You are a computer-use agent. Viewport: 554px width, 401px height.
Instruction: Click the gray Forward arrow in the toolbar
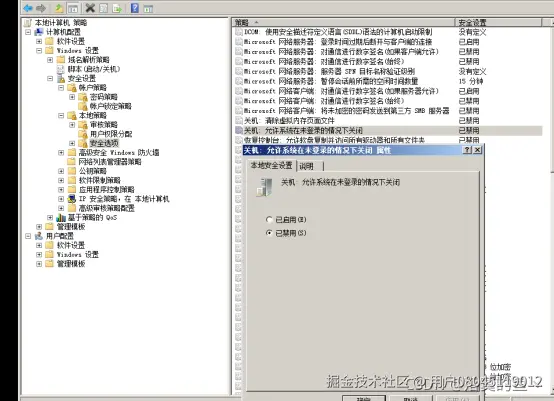(41, 8)
